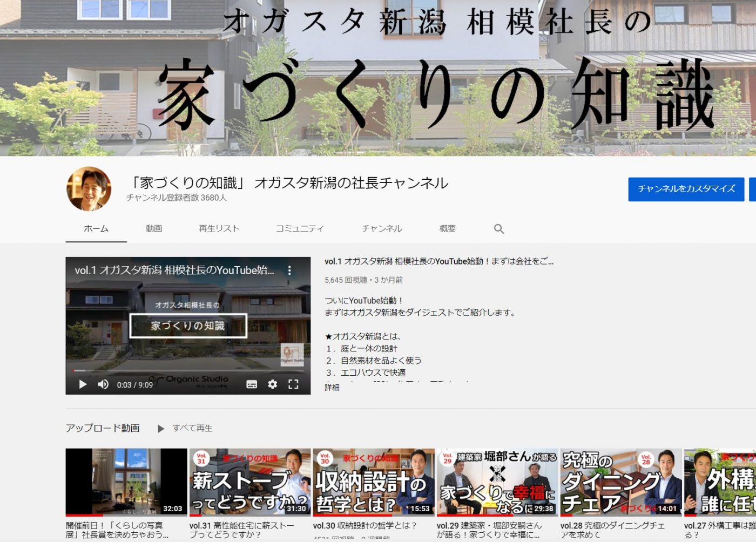756x542 pixels.
Task: Click チャンネルをカスタマイズ button
Action: [x=686, y=189]
